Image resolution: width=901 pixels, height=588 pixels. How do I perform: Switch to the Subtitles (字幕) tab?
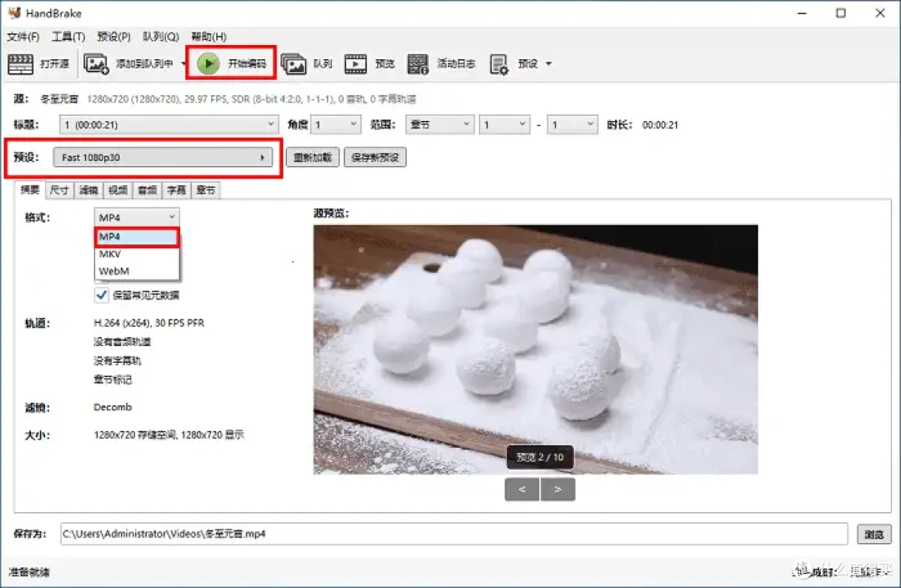[176, 190]
